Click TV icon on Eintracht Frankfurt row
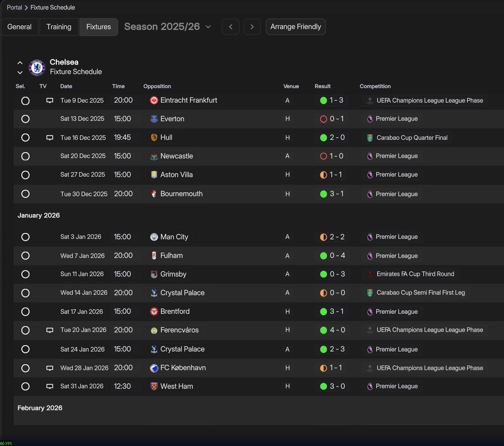The width and height of the screenshot is (504, 446). point(50,100)
